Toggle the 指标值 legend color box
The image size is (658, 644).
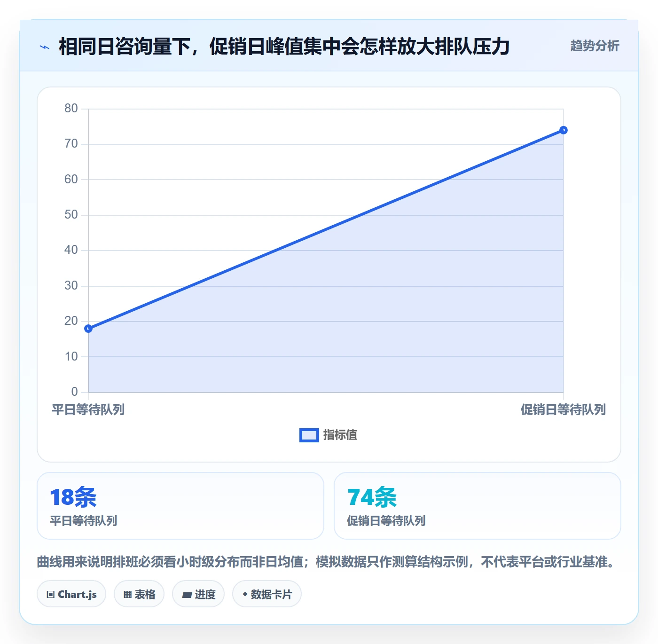[309, 435]
